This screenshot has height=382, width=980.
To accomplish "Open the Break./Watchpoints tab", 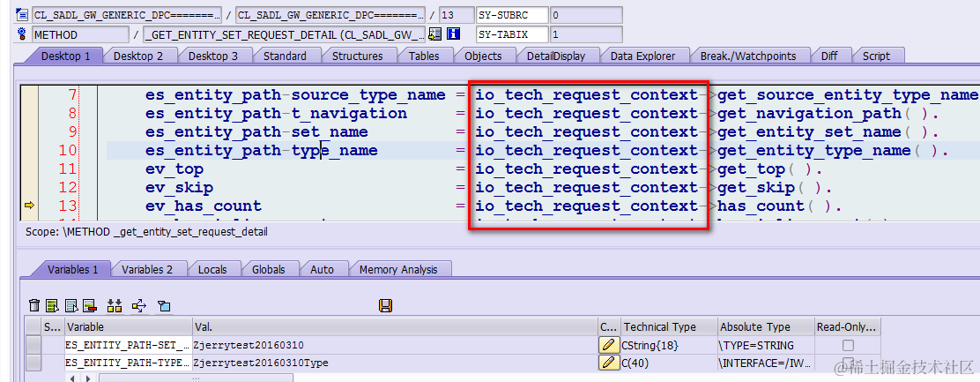I will point(748,56).
